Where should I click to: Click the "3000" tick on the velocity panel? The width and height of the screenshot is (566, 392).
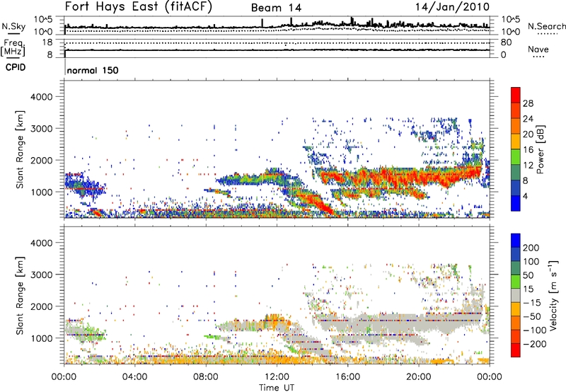41,275
